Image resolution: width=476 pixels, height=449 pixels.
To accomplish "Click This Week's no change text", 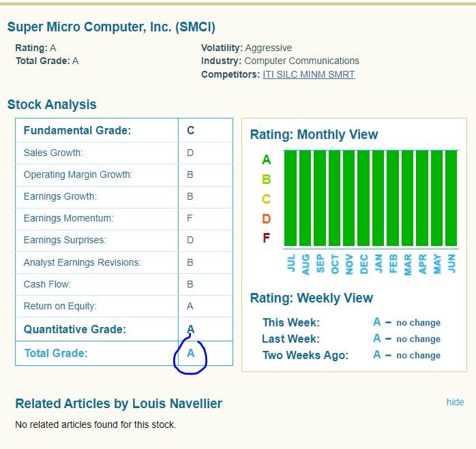I will tap(418, 322).
